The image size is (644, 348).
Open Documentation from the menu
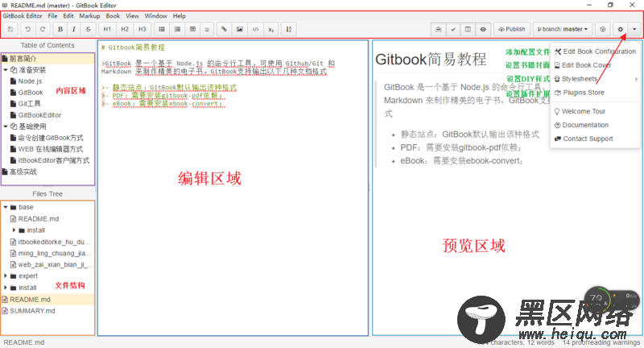click(595, 125)
